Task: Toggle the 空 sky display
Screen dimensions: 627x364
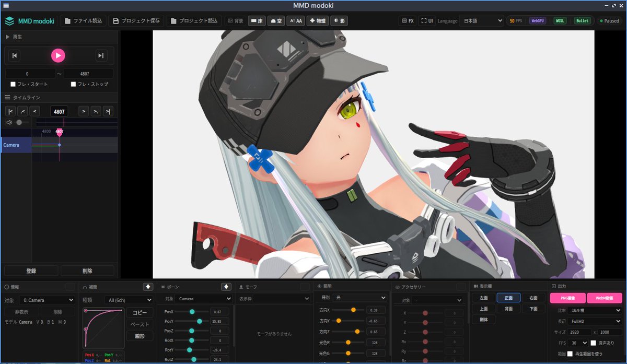Action: 276,21
